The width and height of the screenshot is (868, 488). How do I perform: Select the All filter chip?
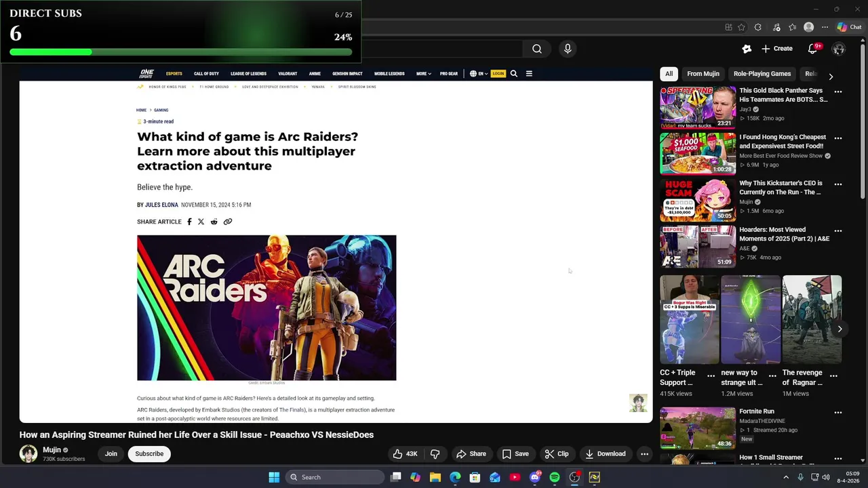(669, 74)
